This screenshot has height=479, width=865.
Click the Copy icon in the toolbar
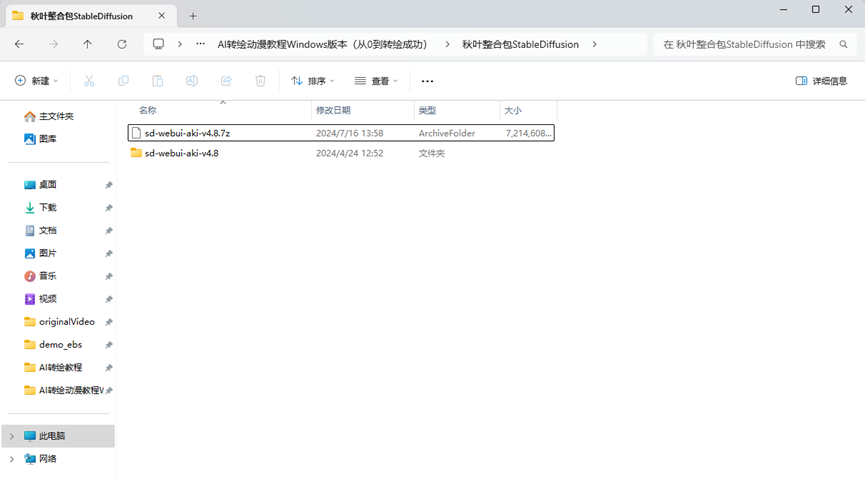(123, 81)
